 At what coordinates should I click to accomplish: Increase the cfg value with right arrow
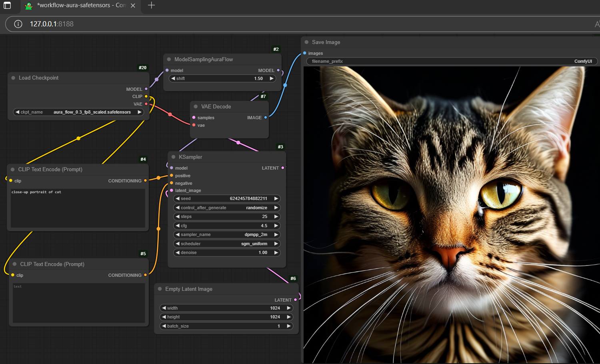coord(276,226)
